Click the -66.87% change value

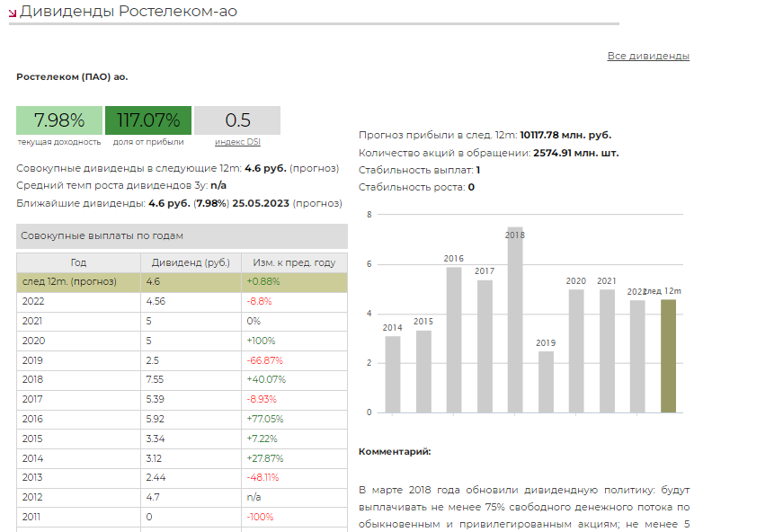coord(264,360)
